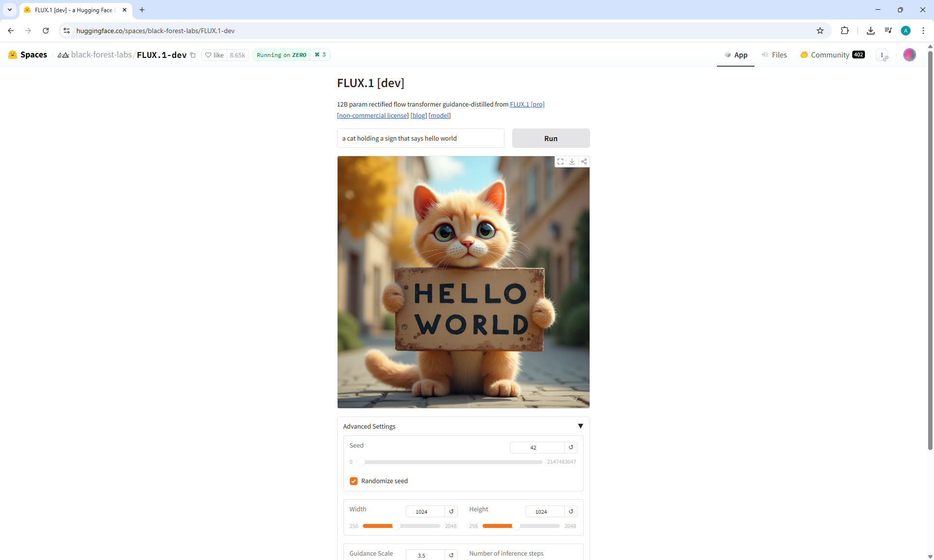This screenshot has width=934, height=560.
Task: Open the Community tab
Action: 831,55
